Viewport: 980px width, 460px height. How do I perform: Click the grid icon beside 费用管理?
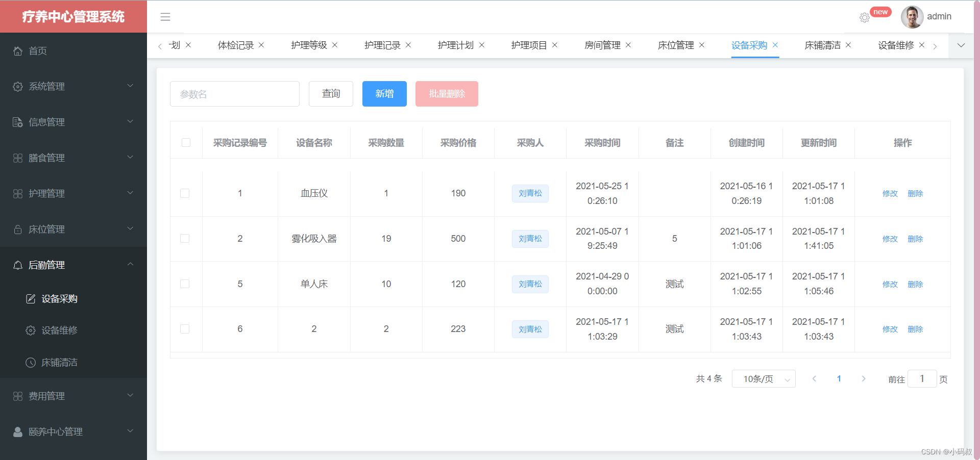(18, 396)
